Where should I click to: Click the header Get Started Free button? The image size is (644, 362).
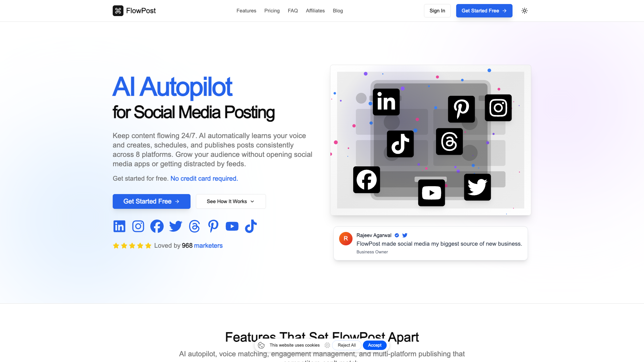484,11
